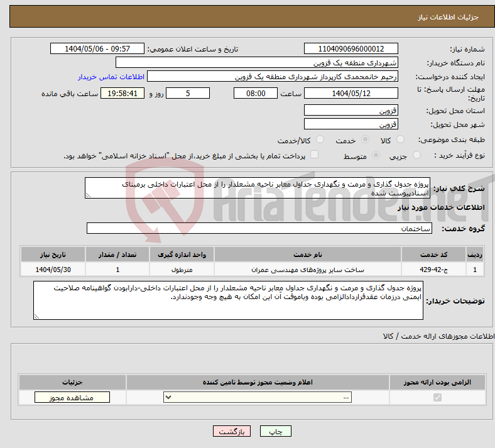Click the service group field ساختمان

(259, 228)
